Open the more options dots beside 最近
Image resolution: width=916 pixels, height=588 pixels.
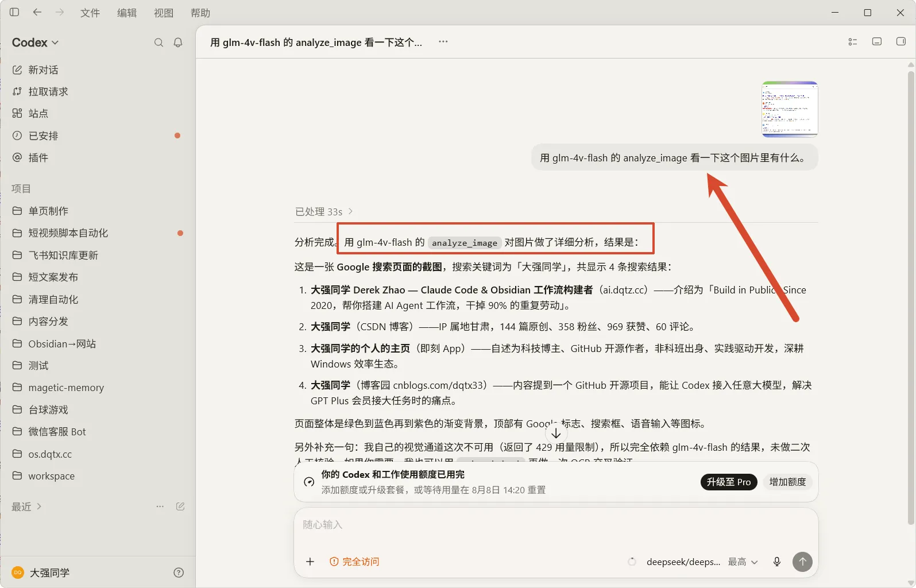coord(160,506)
